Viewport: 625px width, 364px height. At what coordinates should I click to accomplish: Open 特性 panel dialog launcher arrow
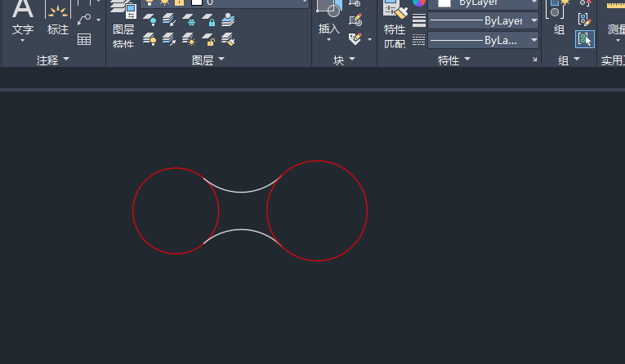[x=534, y=60]
